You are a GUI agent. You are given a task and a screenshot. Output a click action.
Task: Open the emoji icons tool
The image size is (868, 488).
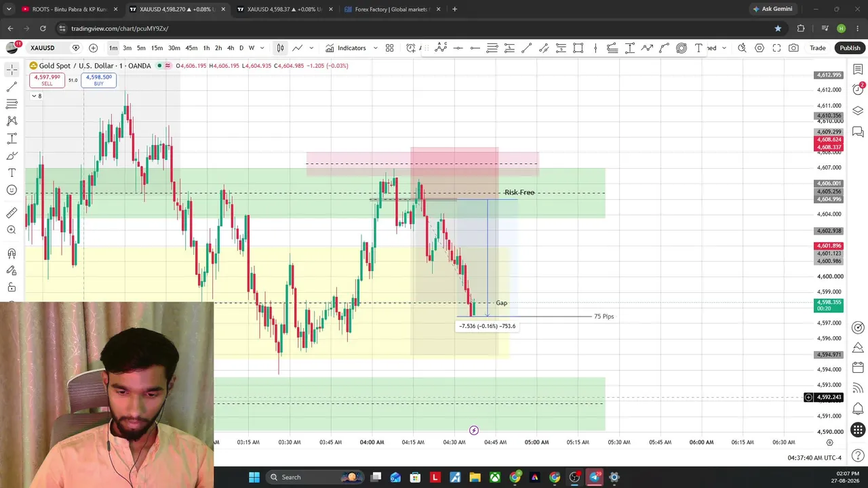12,190
